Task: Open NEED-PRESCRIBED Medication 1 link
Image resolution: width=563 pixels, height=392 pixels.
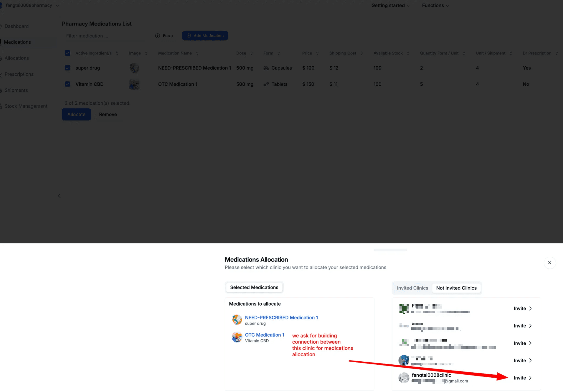Action: (x=281, y=318)
